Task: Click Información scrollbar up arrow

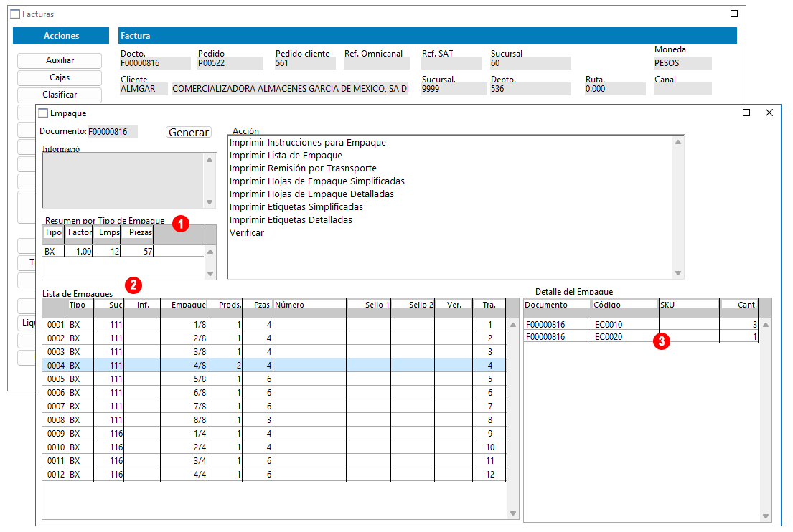Action: pyautogui.click(x=210, y=160)
